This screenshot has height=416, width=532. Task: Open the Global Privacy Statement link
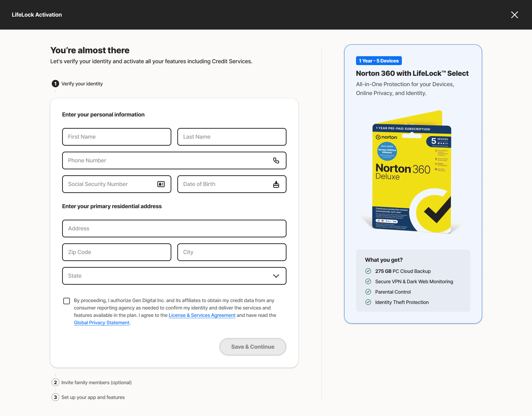pos(102,323)
